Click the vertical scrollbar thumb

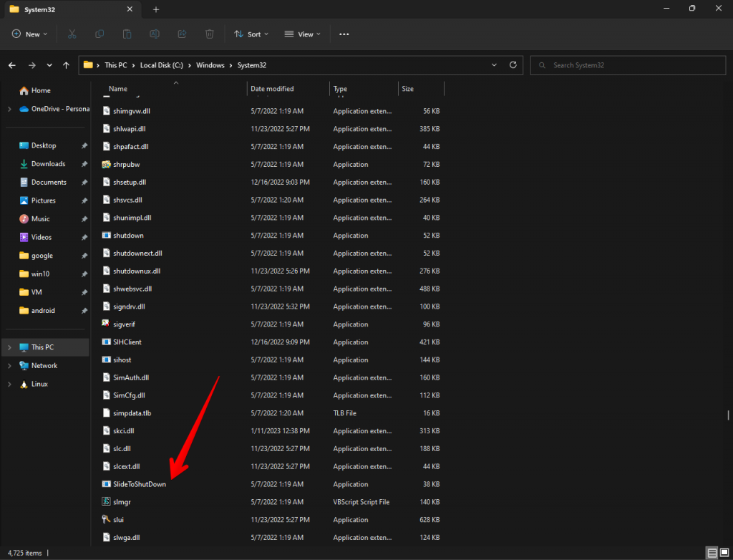[728, 415]
